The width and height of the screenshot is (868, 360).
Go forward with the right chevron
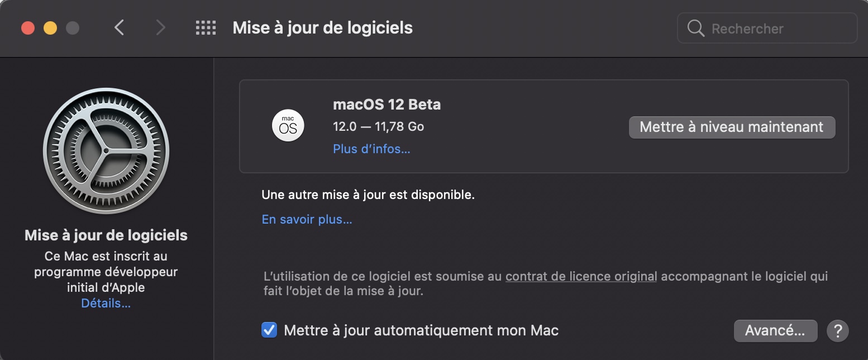click(x=161, y=28)
